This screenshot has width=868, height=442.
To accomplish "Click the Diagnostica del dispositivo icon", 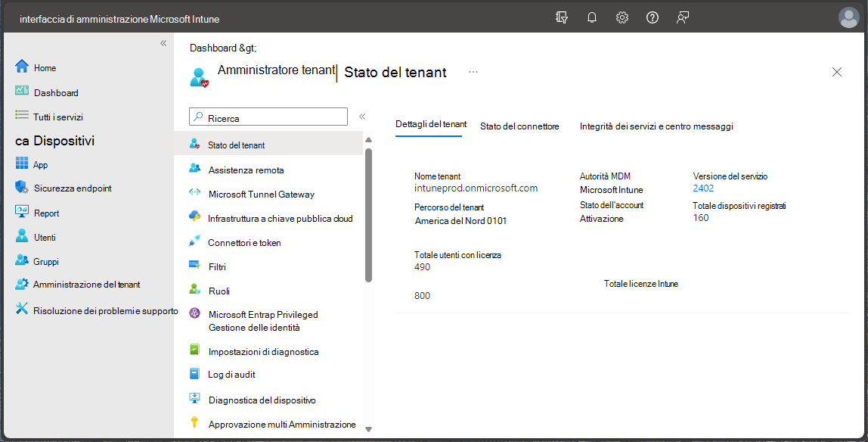I will (x=194, y=397).
